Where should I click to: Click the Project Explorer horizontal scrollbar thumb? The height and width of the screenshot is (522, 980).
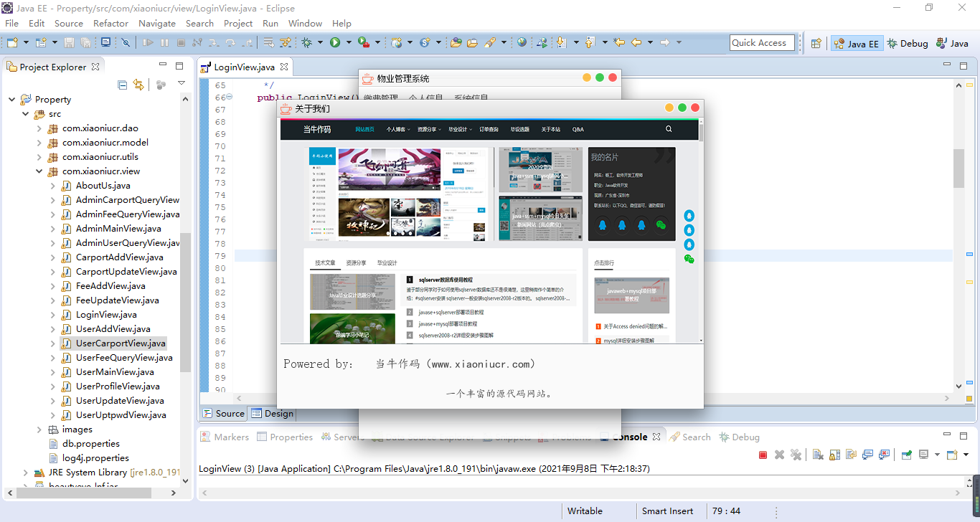[x=83, y=493]
